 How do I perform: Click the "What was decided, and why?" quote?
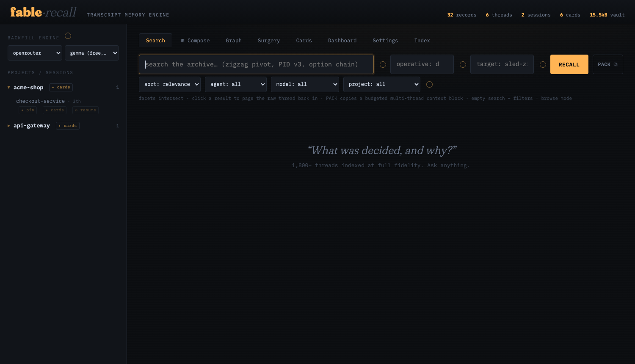pos(382,151)
